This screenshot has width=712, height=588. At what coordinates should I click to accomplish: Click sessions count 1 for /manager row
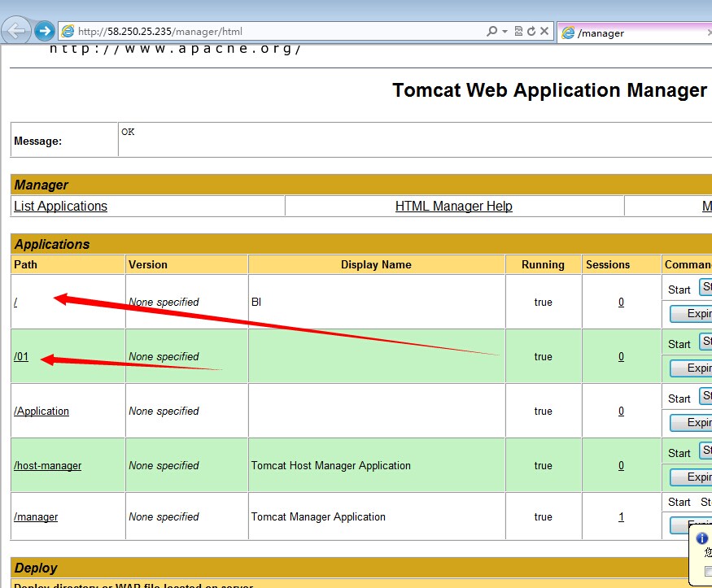pyautogui.click(x=621, y=516)
